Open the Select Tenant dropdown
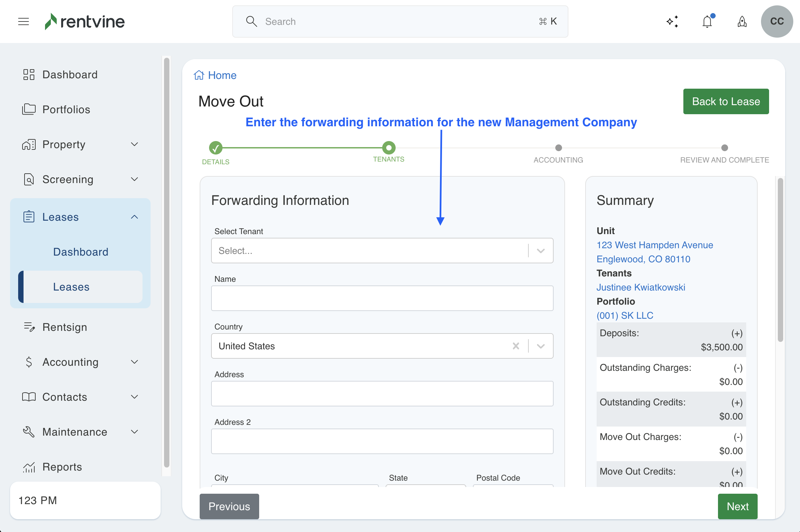800x532 pixels. 382,251
